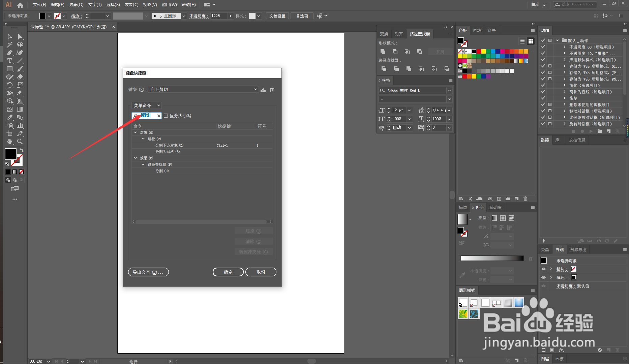Click the 确定 button
This screenshot has width=629, height=364.
coord(228,272)
